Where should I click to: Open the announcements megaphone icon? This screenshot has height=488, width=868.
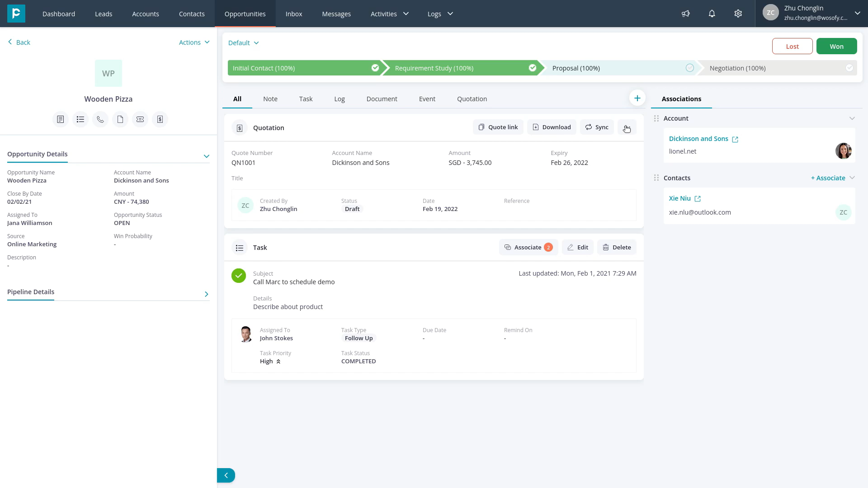686,14
